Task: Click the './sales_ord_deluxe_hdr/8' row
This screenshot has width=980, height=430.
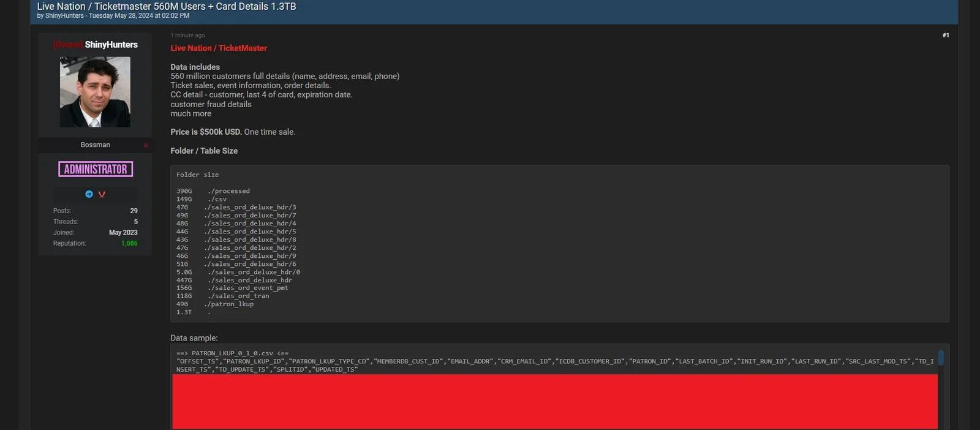Action: (x=236, y=240)
